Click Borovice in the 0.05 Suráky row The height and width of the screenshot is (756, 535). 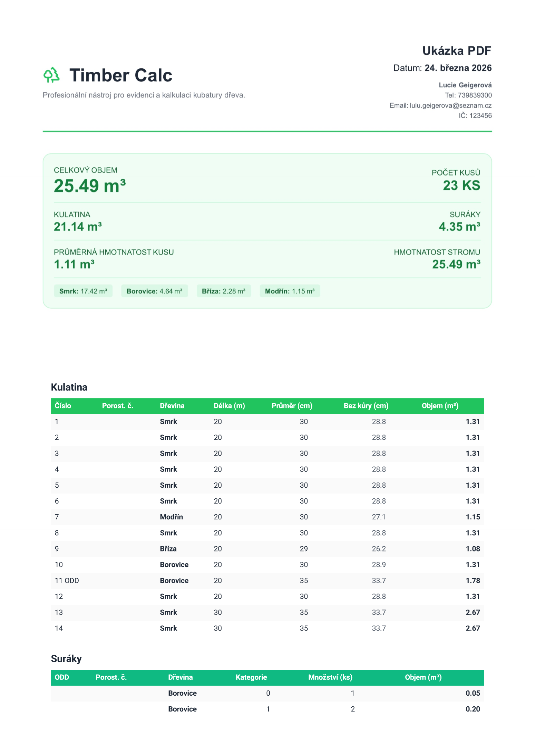tap(183, 693)
